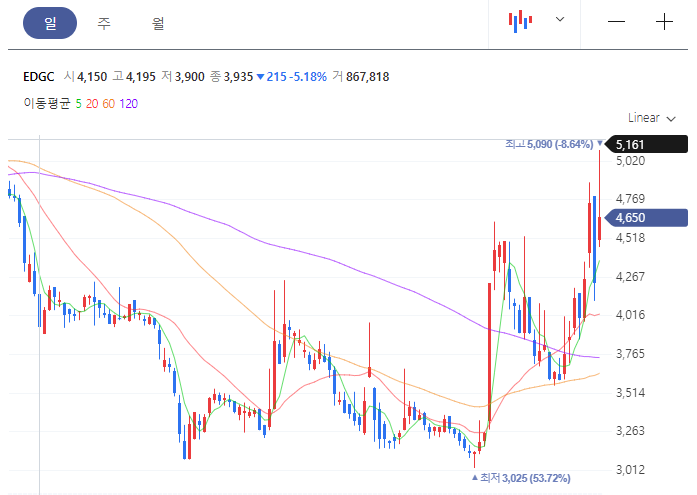Click the candlestick chart type icon
Image resolution: width=697 pixels, height=495 pixels.
click(x=521, y=21)
